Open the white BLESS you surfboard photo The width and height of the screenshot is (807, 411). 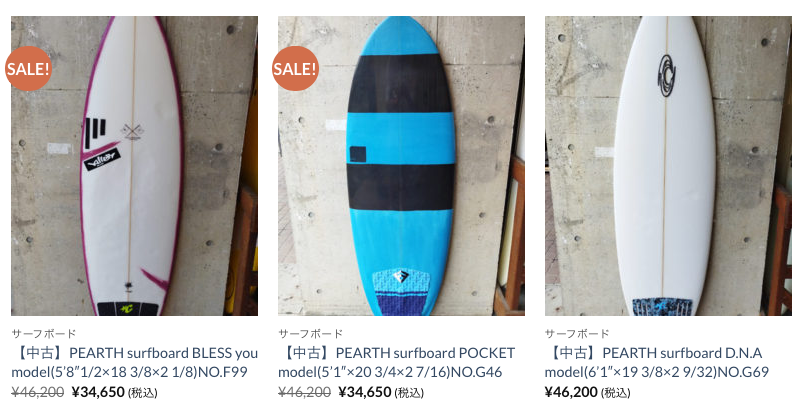coord(134,166)
